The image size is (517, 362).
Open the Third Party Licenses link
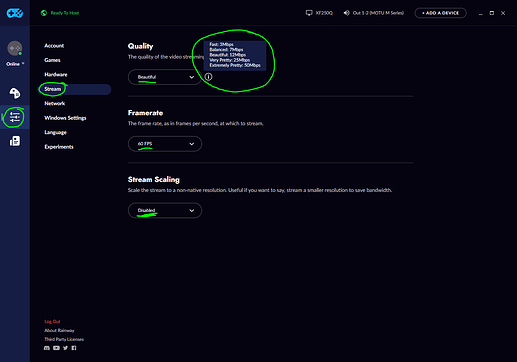tap(64, 339)
